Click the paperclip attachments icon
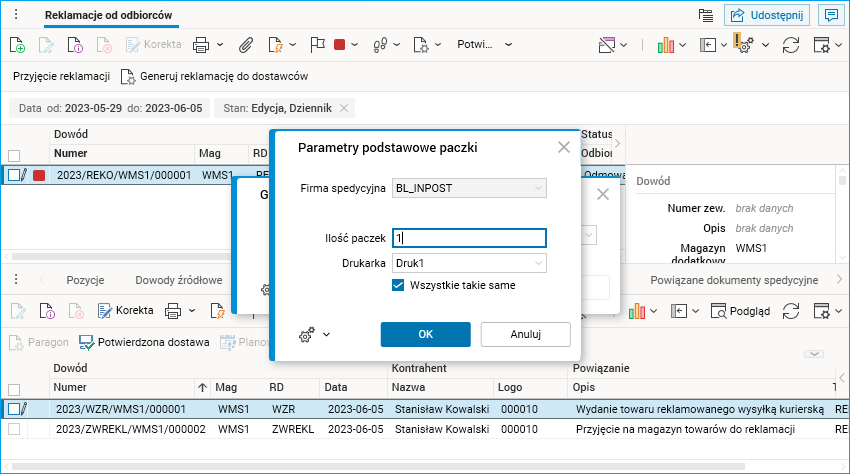Image resolution: width=850 pixels, height=474 pixels. [245, 45]
